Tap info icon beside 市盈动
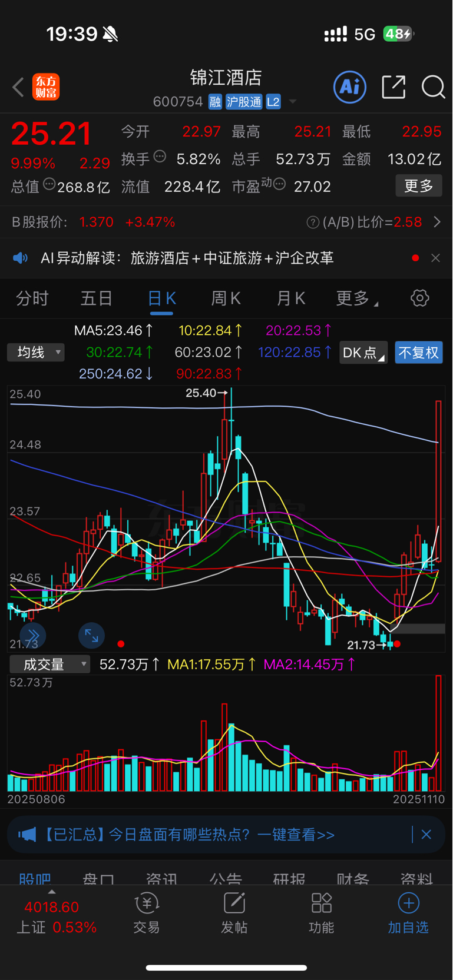 [280, 184]
